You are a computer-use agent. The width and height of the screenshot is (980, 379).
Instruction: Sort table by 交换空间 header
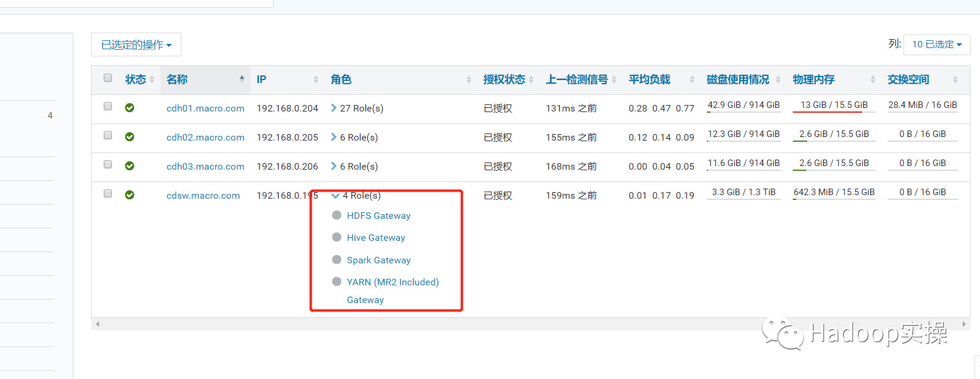coord(908,79)
